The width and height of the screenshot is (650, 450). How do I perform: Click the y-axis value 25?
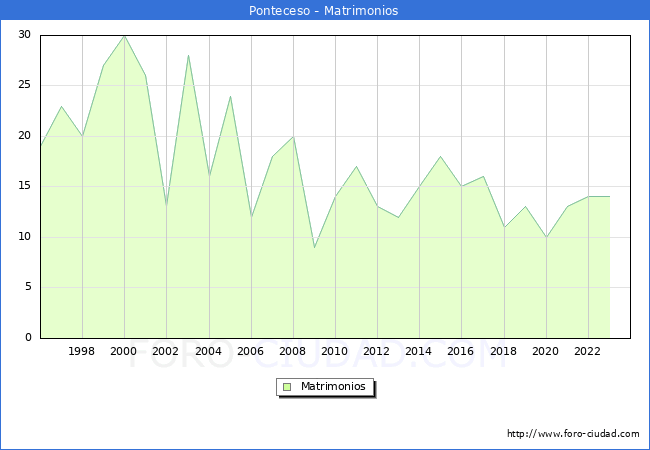click(24, 85)
